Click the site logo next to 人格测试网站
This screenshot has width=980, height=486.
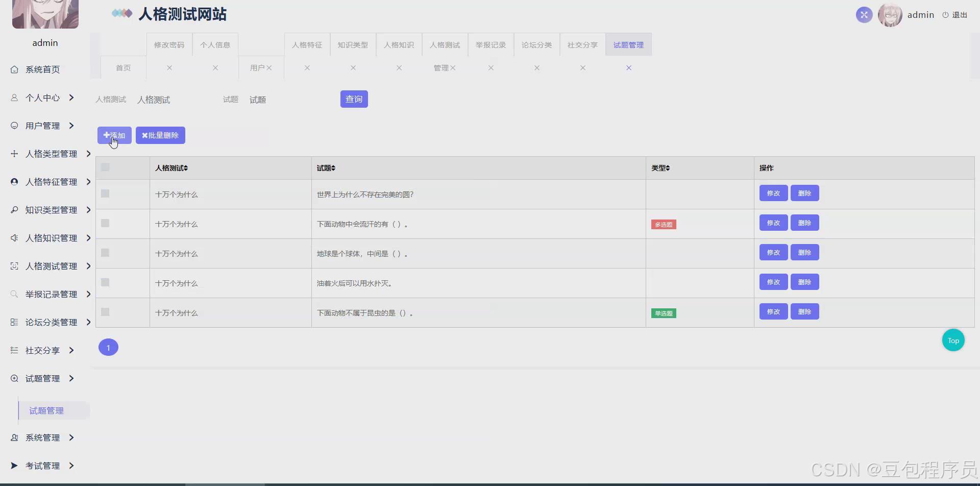(122, 13)
